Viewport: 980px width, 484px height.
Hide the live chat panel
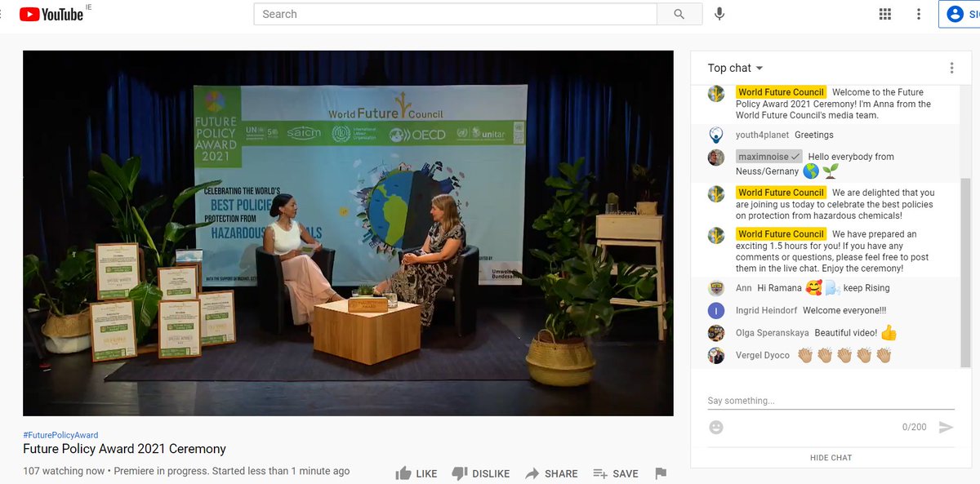(831, 458)
